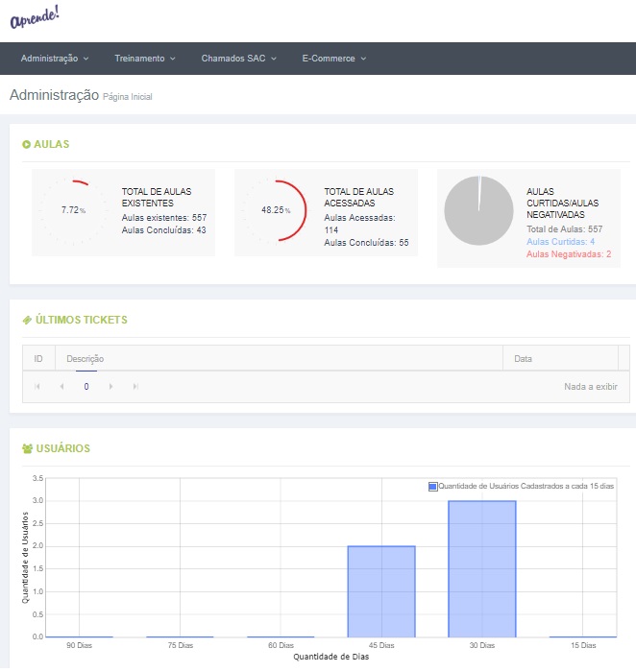
Task: Toggle the chart legend for Usuários Cadastrados
Action: click(521, 486)
